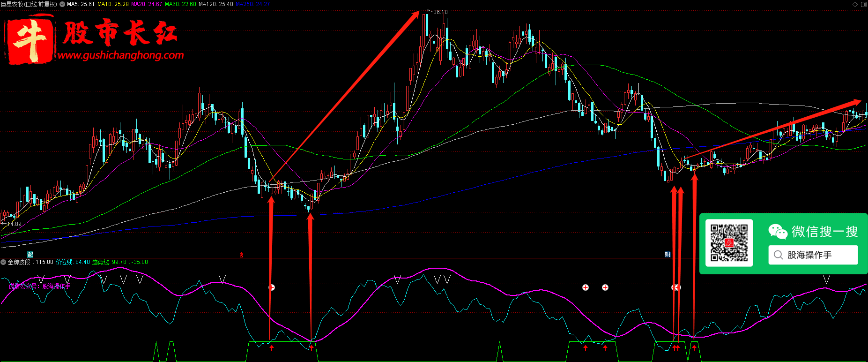Select the yellow MA10: 25.29 label

pyautogui.click(x=113, y=4)
